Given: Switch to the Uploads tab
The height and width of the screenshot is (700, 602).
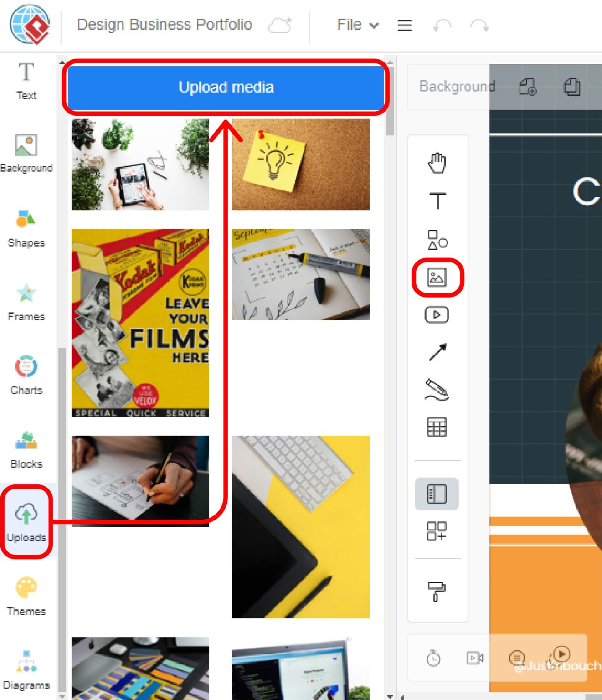Looking at the screenshot, I should [26, 522].
